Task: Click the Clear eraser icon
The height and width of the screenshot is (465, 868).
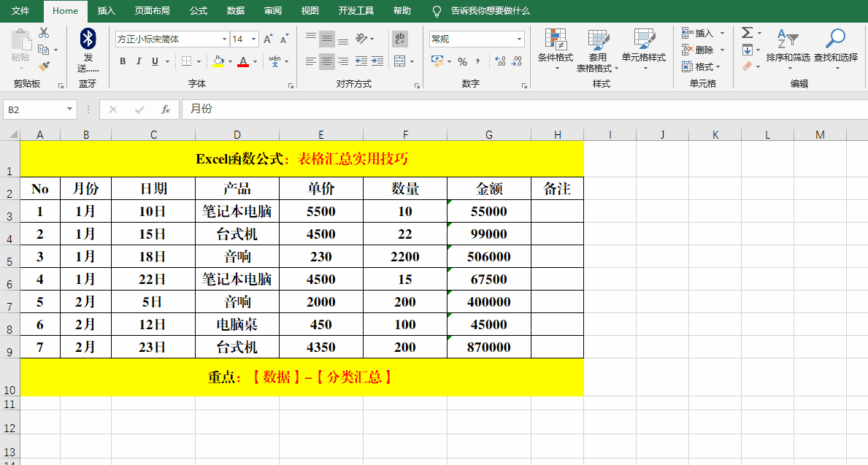Action: (x=748, y=66)
